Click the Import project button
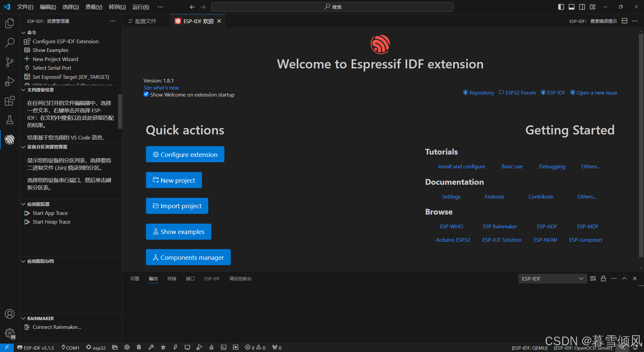Image resolution: width=644 pixels, height=352 pixels. click(x=177, y=206)
